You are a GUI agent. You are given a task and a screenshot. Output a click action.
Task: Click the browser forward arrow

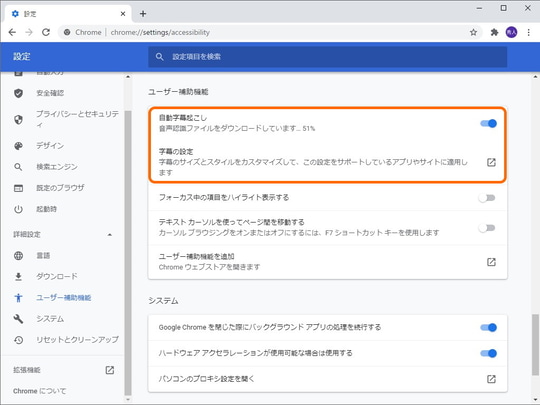click(29, 32)
